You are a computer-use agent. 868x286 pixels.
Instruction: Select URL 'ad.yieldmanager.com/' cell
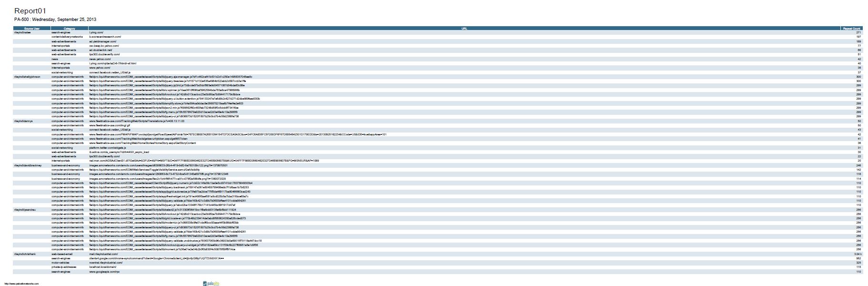click(x=102, y=41)
